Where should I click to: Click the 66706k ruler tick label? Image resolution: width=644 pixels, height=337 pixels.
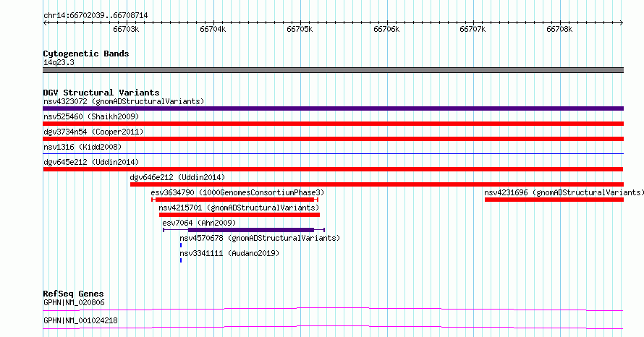click(x=386, y=29)
